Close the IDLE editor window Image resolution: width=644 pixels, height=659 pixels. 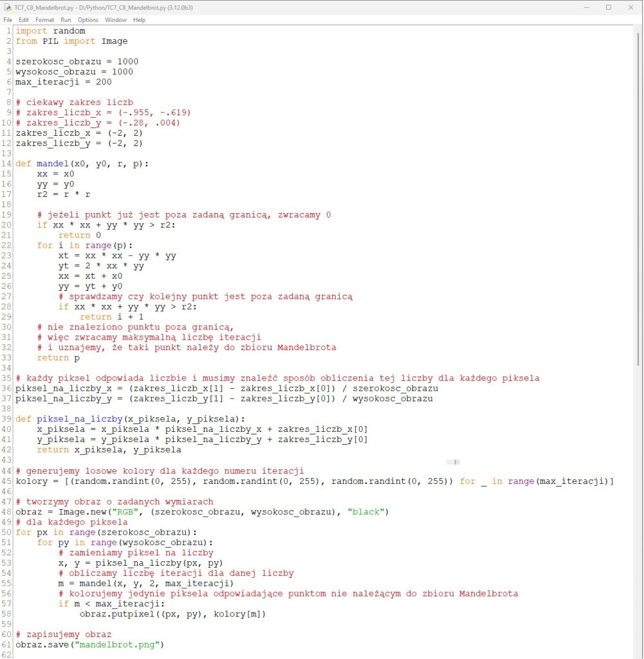click(630, 8)
